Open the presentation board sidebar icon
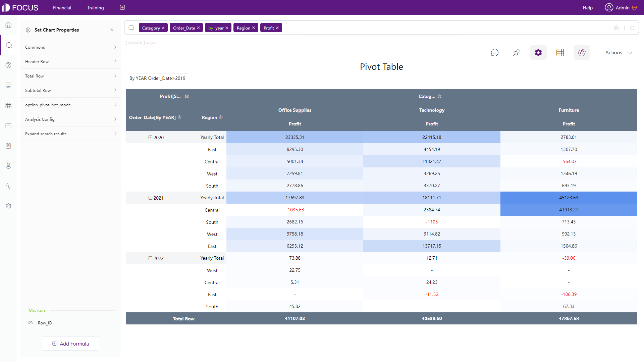 (x=8, y=85)
